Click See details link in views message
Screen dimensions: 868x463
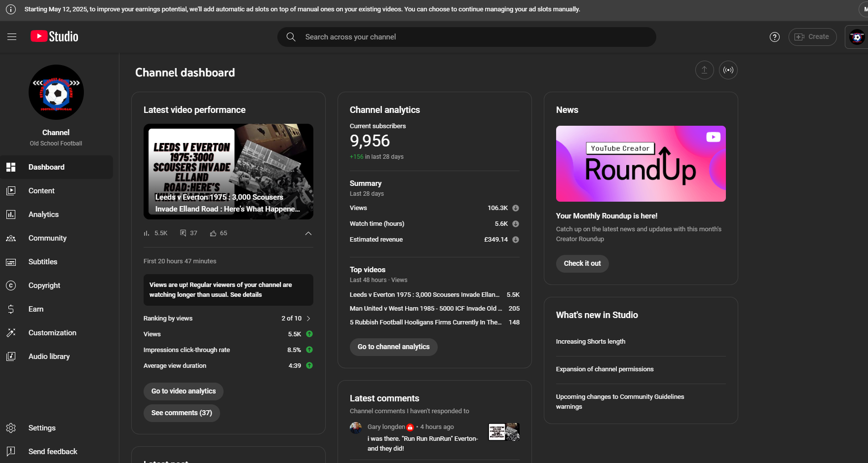(246, 295)
